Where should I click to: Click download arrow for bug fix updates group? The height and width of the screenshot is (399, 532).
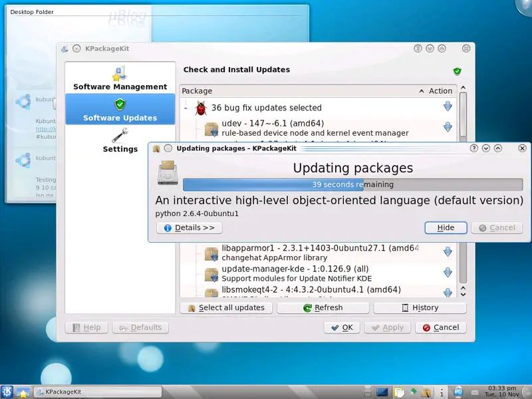[448, 106]
